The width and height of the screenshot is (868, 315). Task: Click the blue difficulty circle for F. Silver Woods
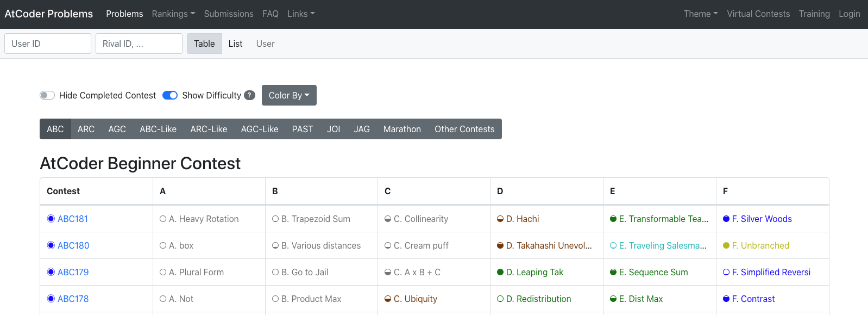(726, 219)
